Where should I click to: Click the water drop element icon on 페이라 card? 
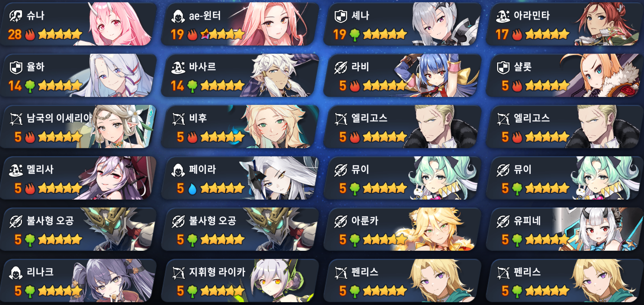tap(192, 189)
